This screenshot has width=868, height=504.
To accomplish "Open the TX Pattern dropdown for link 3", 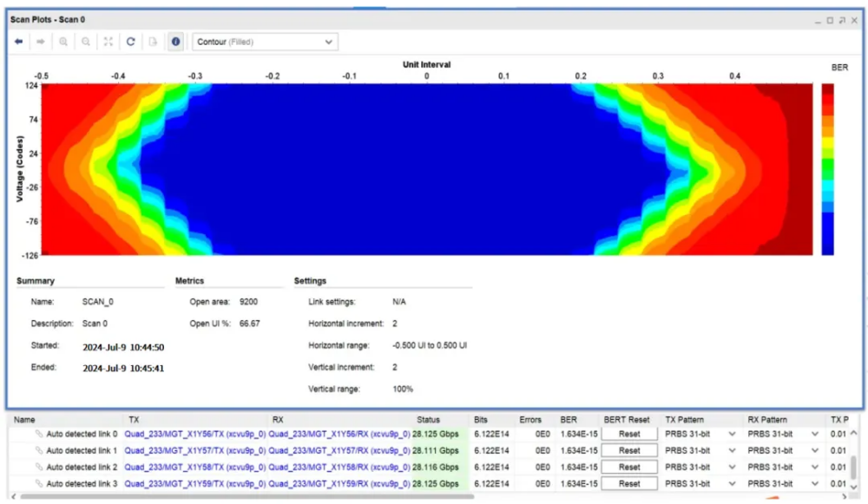I will pyautogui.click(x=731, y=484).
